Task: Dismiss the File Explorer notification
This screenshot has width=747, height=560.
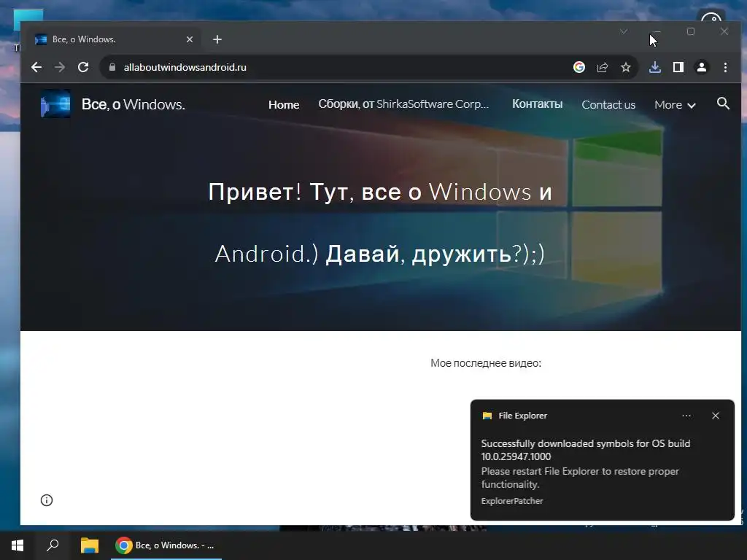Action: coord(715,416)
